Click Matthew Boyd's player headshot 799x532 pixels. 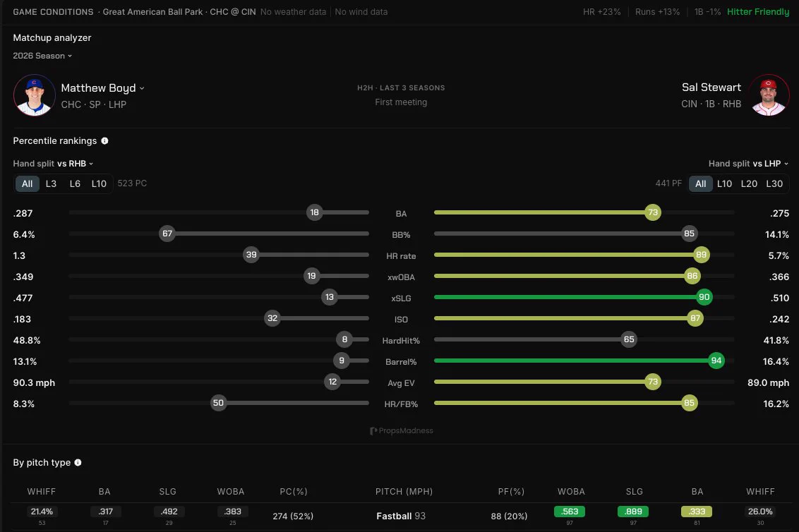coord(34,95)
